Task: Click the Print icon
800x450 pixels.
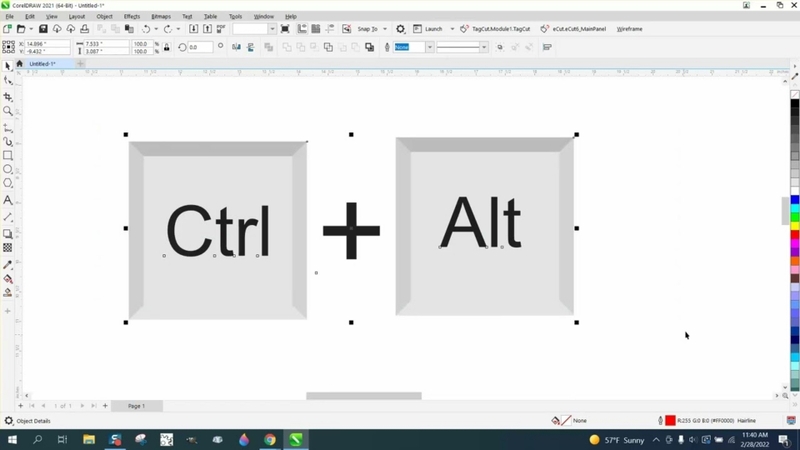Action: click(x=85, y=29)
